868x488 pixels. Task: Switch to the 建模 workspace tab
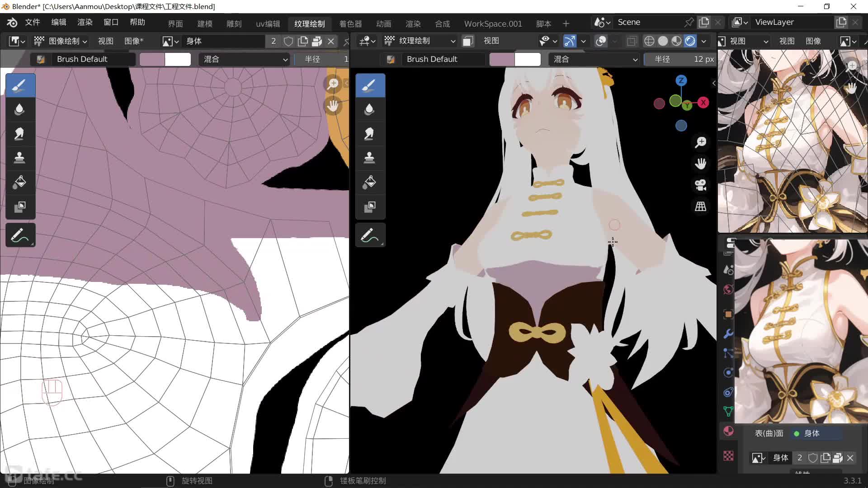[x=205, y=23]
